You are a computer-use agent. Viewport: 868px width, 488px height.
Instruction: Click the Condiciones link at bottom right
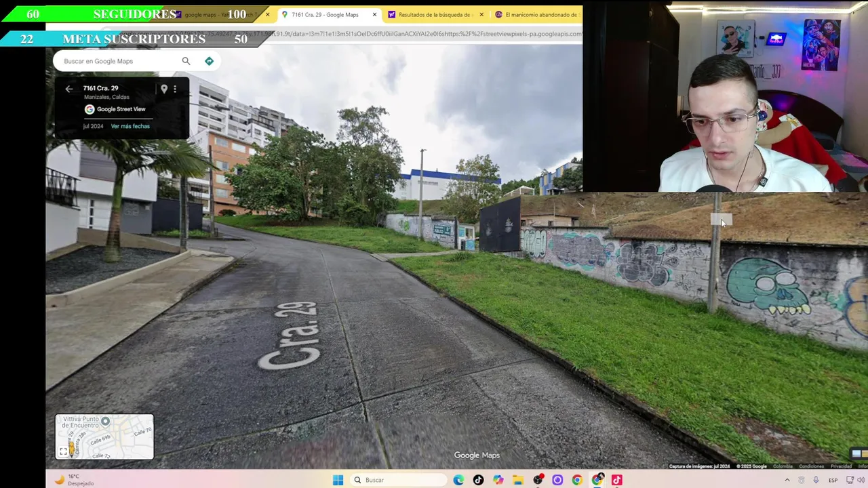811,466
